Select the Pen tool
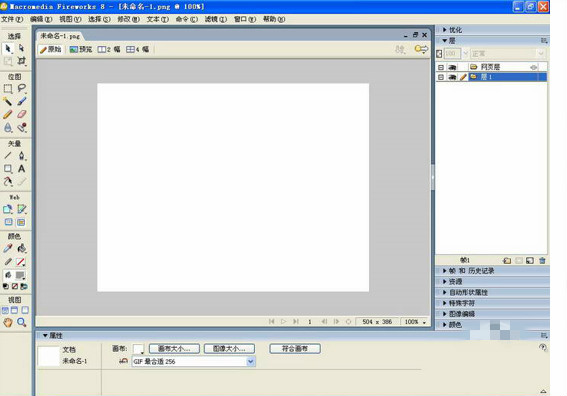 [x=21, y=156]
